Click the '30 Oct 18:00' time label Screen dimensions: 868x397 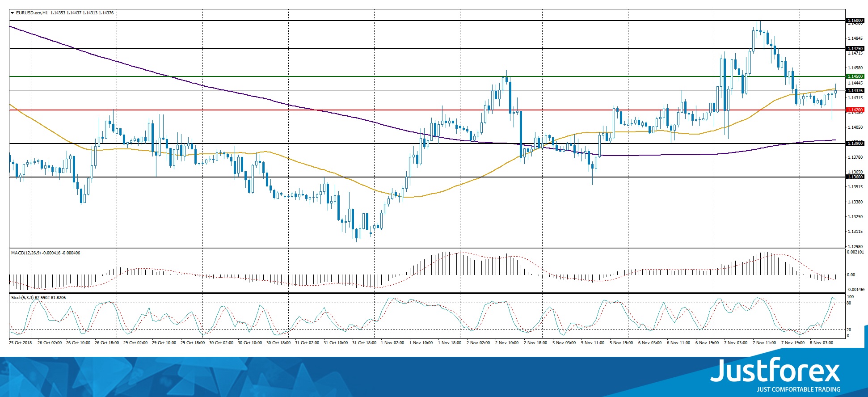278,343
